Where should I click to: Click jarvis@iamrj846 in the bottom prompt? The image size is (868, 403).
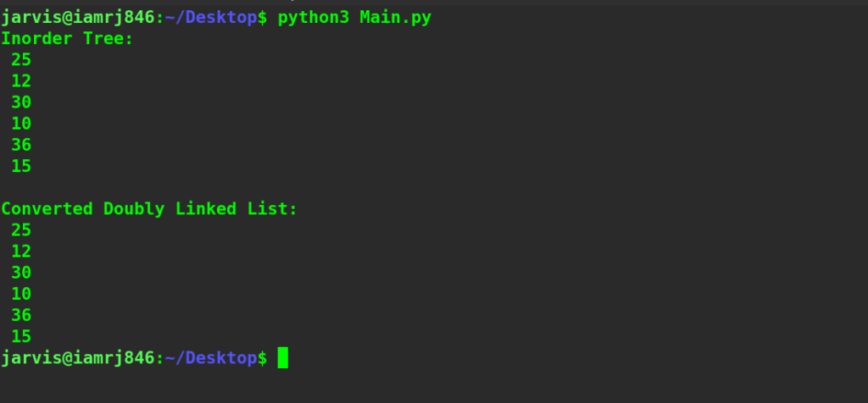click(x=78, y=358)
